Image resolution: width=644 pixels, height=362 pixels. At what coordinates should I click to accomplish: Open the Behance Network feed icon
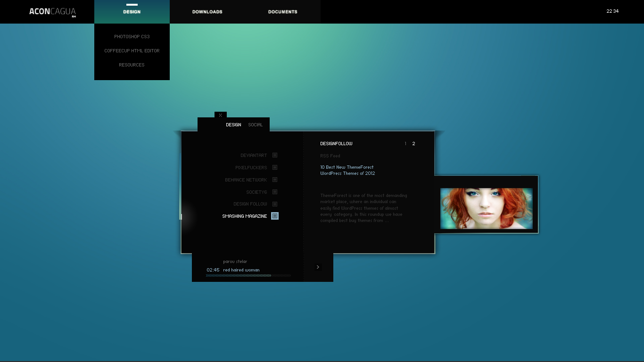click(x=274, y=180)
